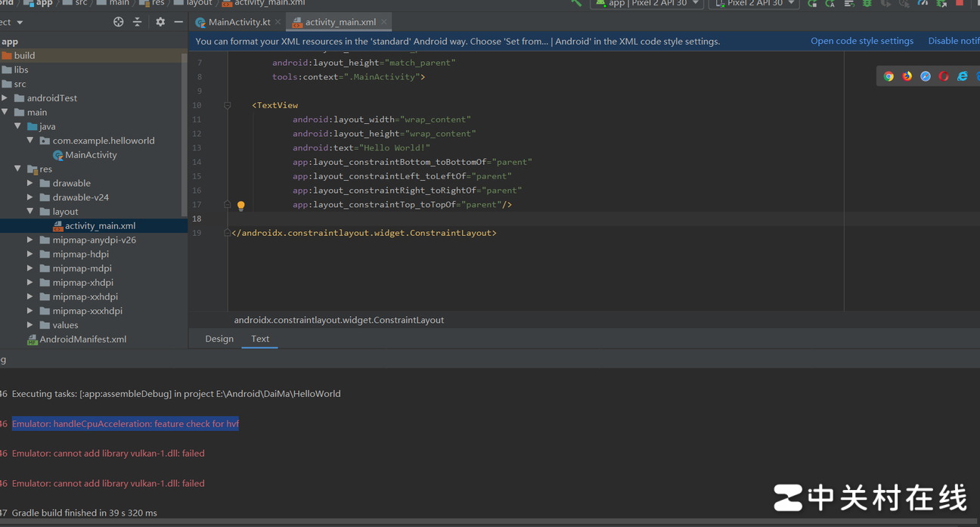Expand the mipmap-hdpi folder
Image resolution: width=980 pixels, height=527 pixels.
click(29, 253)
